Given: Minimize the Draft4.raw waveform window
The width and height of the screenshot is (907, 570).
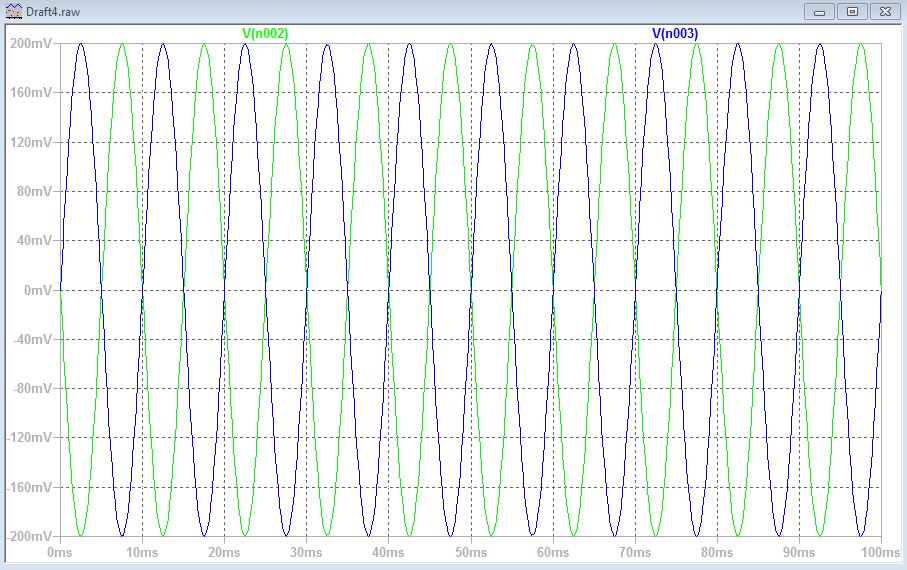Looking at the screenshot, I should click(x=819, y=12).
